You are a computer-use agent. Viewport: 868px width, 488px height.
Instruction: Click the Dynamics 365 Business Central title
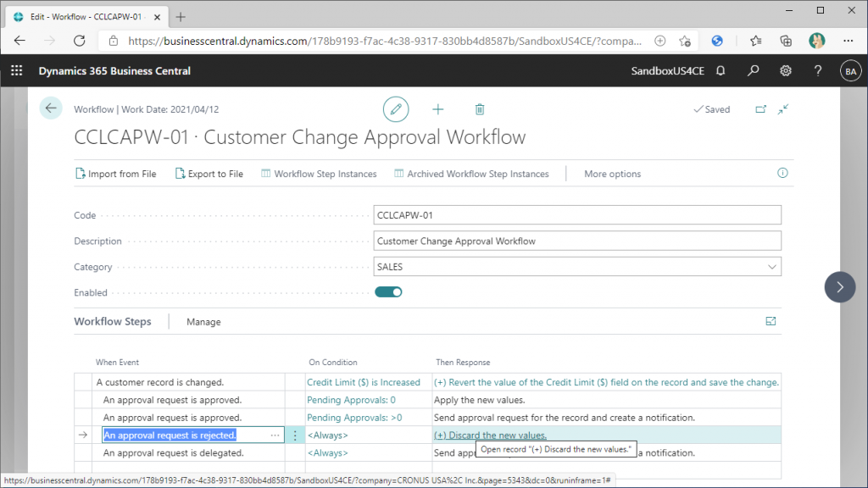click(x=114, y=71)
